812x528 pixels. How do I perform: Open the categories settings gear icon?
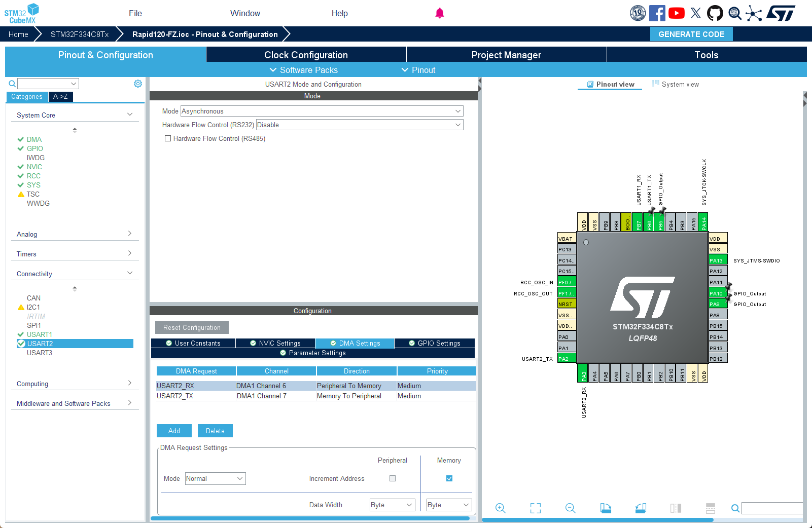[x=138, y=84]
